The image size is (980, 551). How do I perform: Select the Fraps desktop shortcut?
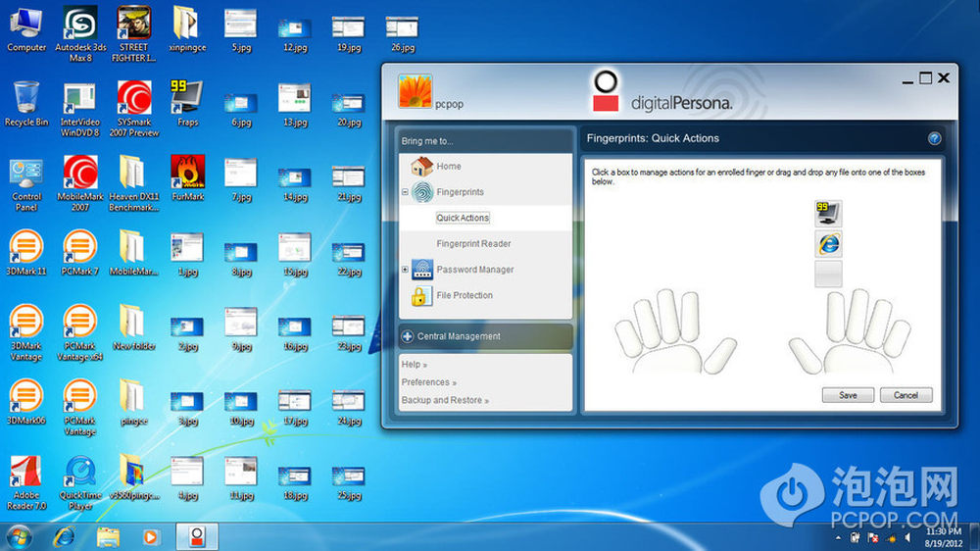(x=187, y=104)
